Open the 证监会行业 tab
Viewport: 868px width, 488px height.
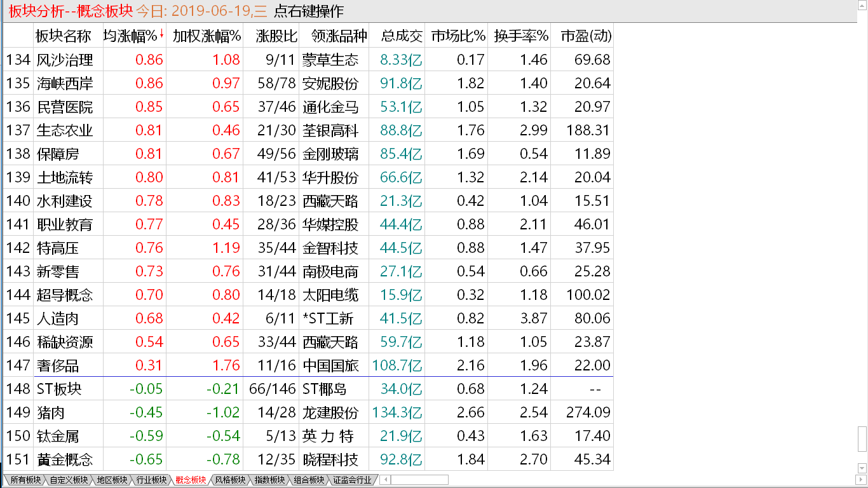352,480
